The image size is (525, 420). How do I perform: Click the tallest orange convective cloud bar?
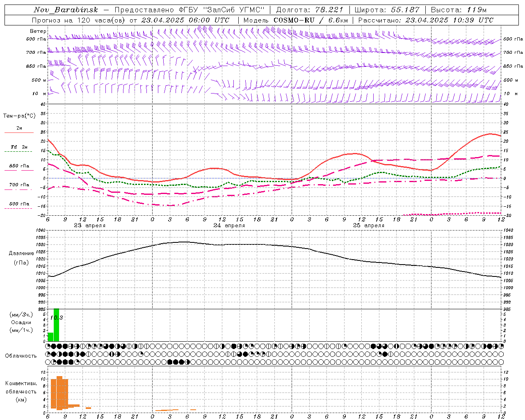click(59, 393)
